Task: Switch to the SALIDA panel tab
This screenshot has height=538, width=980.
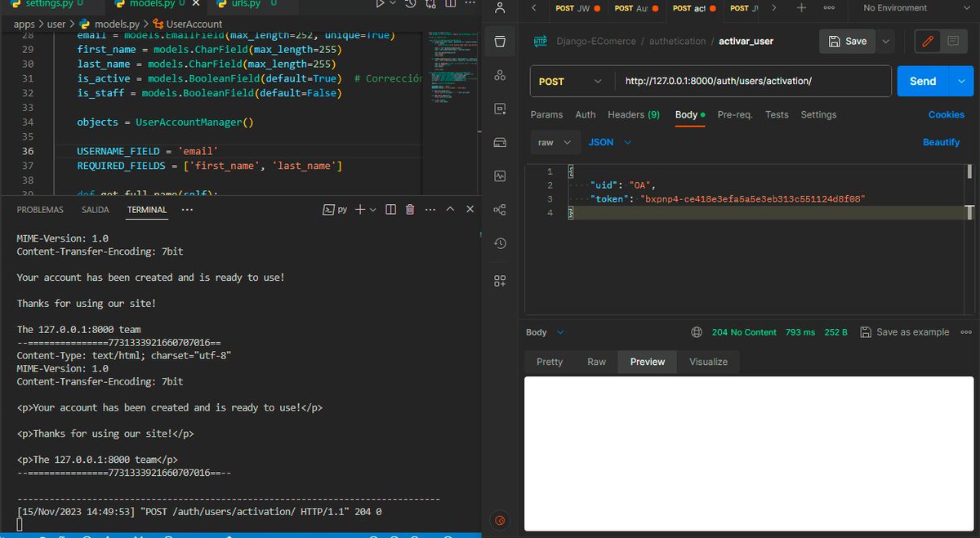Action: (x=96, y=210)
